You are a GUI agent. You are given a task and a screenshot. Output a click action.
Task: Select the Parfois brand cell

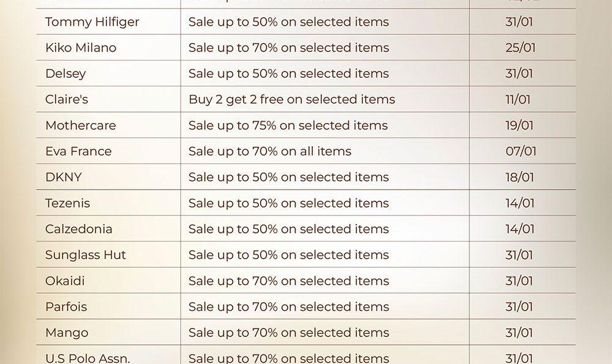point(66,306)
